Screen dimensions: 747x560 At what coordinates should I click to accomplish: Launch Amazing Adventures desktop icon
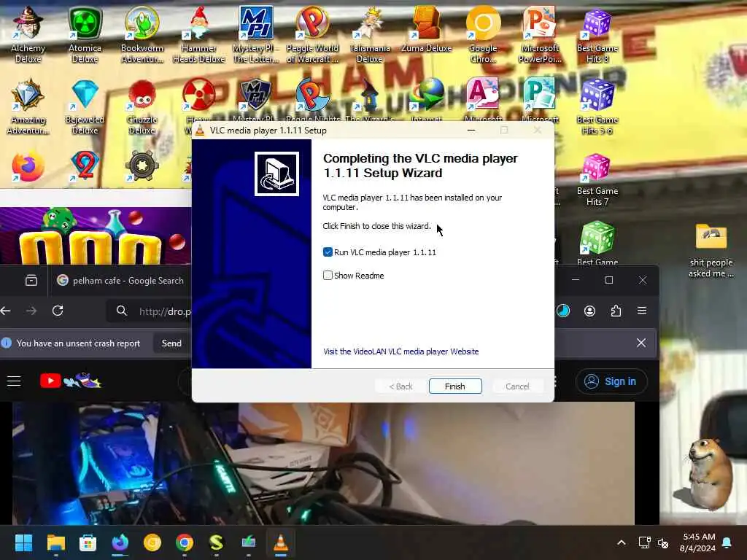point(28,106)
